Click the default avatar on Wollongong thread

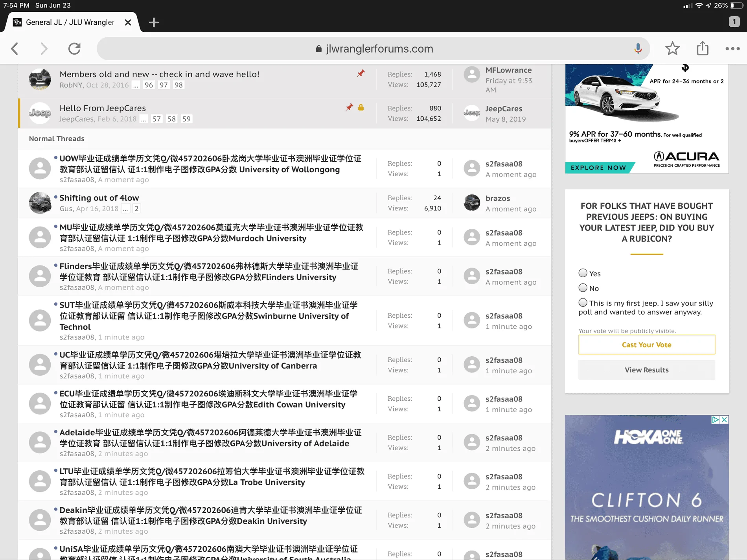coord(40,168)
